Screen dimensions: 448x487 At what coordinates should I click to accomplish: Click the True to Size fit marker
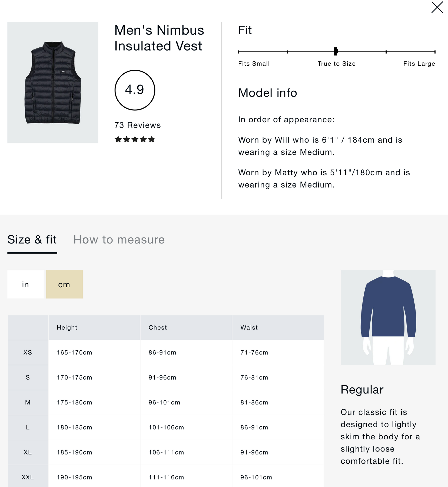(336, 51)
